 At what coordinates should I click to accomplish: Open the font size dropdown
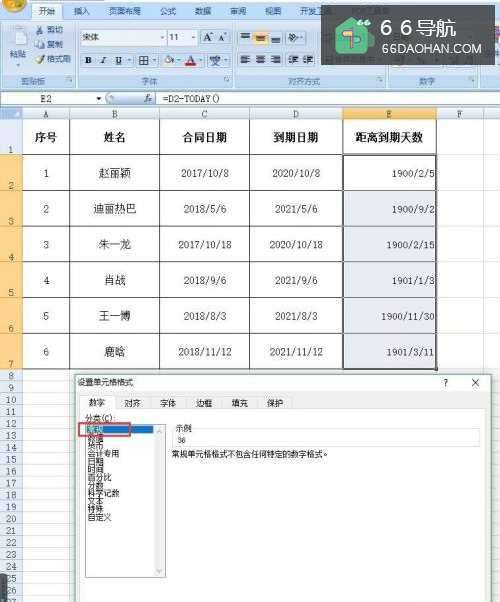(194, 37)
